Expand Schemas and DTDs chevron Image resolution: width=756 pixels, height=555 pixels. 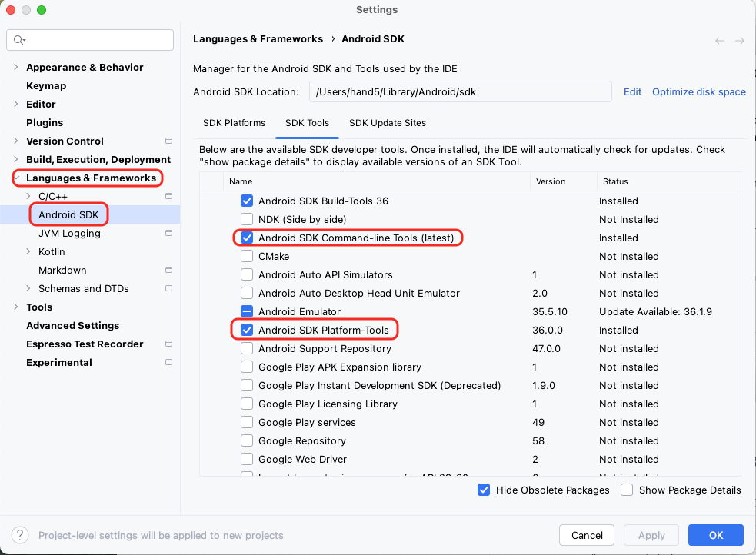[28, 288]
